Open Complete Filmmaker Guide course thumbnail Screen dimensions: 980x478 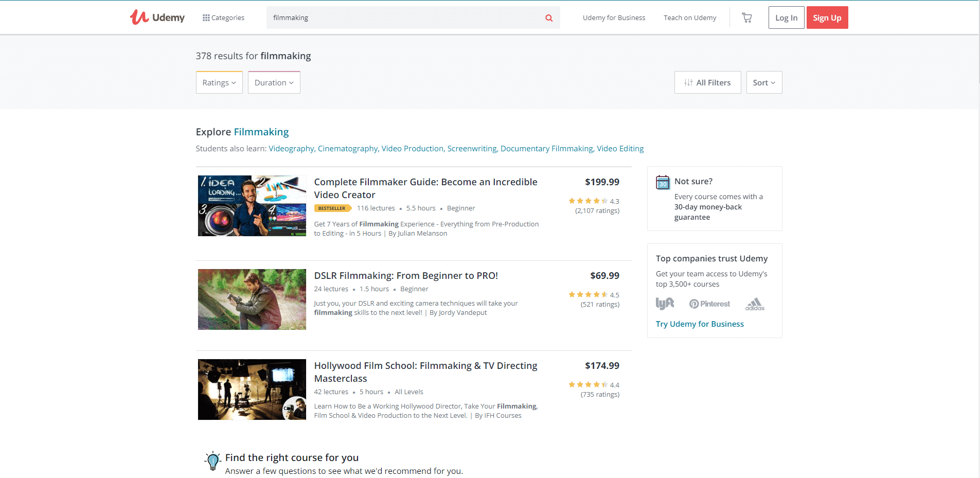point(252,206)
